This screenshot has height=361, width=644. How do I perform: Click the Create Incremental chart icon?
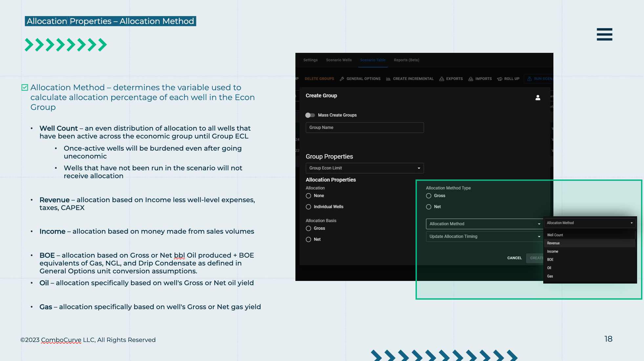(x=388, y=79)
